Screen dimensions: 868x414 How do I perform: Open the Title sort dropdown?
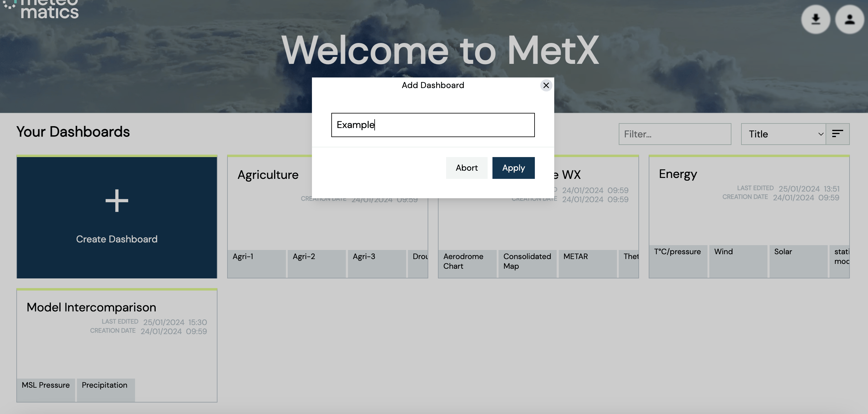pyautogui.click(x=784, y=134)
